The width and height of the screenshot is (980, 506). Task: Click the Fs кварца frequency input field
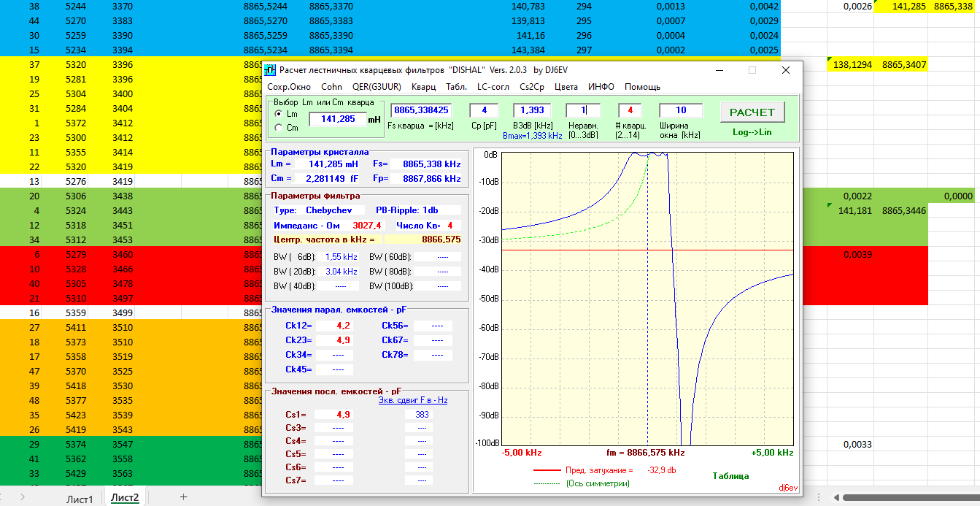[x=422, y=110]
